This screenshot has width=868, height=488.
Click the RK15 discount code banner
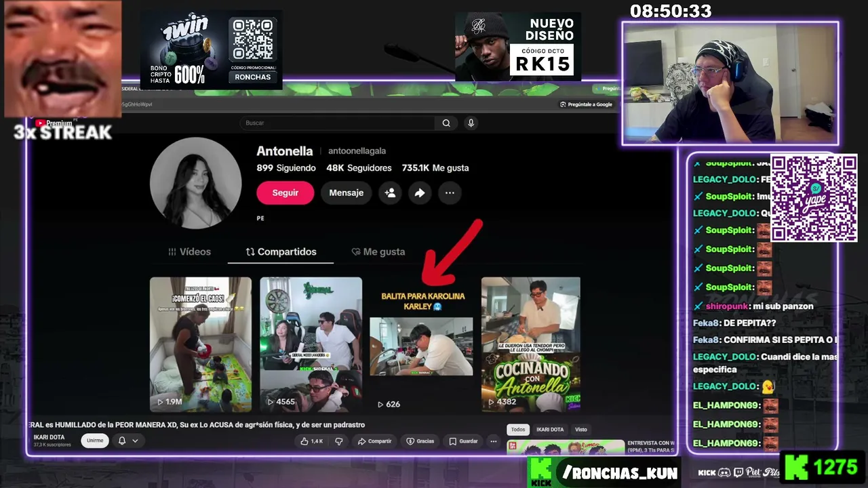(518, 47)
